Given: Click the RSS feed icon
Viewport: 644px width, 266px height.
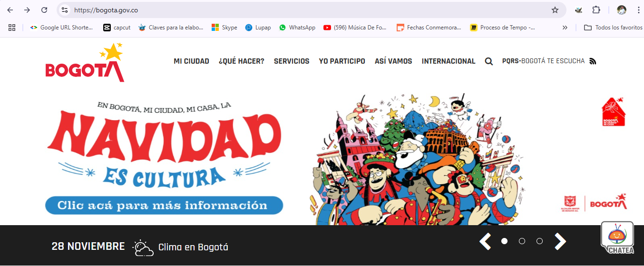Looking at the screenshot, I should pyautogui.click(x=593, y=61).
